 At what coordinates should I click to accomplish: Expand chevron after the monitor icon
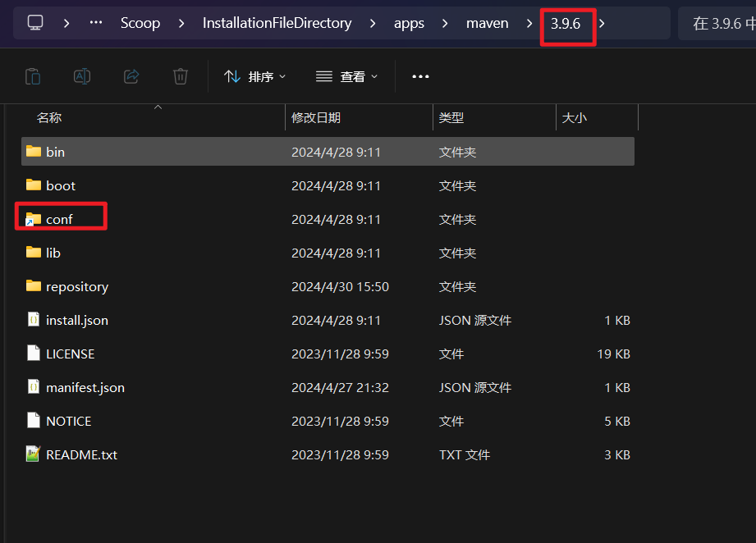pos(66,23)
